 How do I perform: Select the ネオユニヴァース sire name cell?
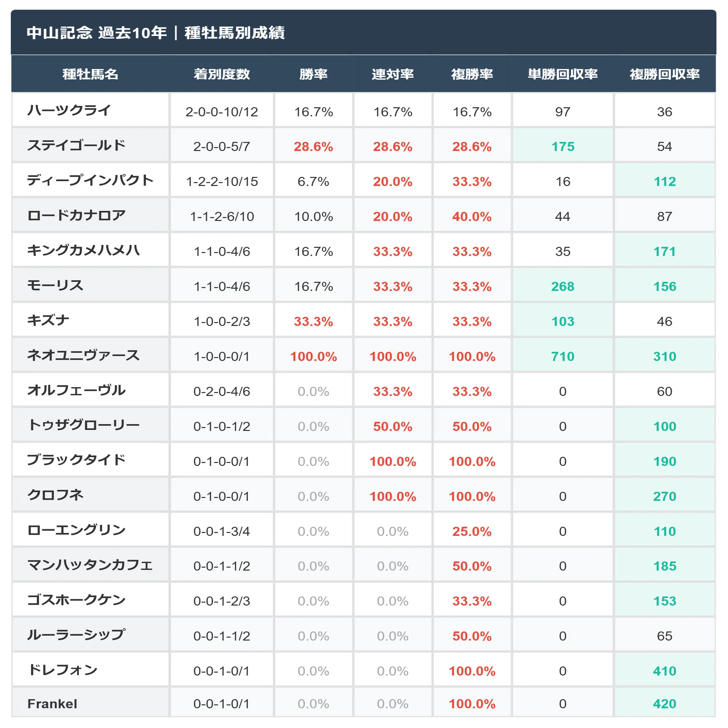(x=90, y=355)
